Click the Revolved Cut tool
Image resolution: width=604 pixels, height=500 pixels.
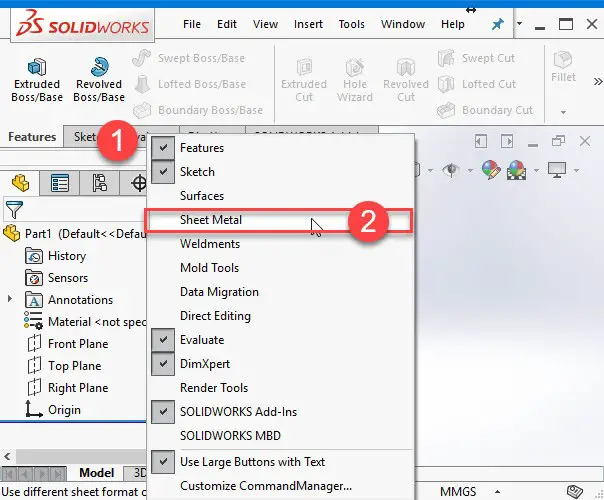click(x=406, y=81)
